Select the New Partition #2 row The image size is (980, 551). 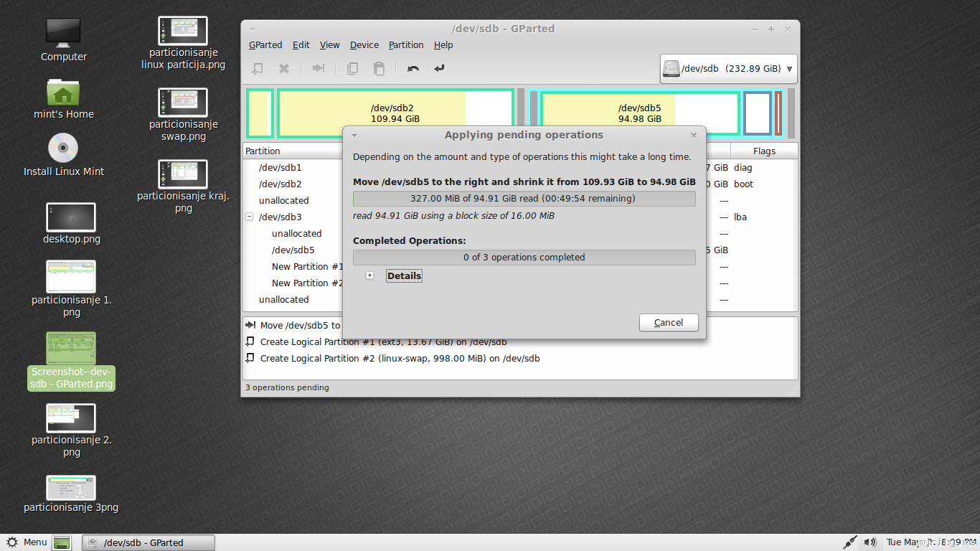tap(520, 283)
